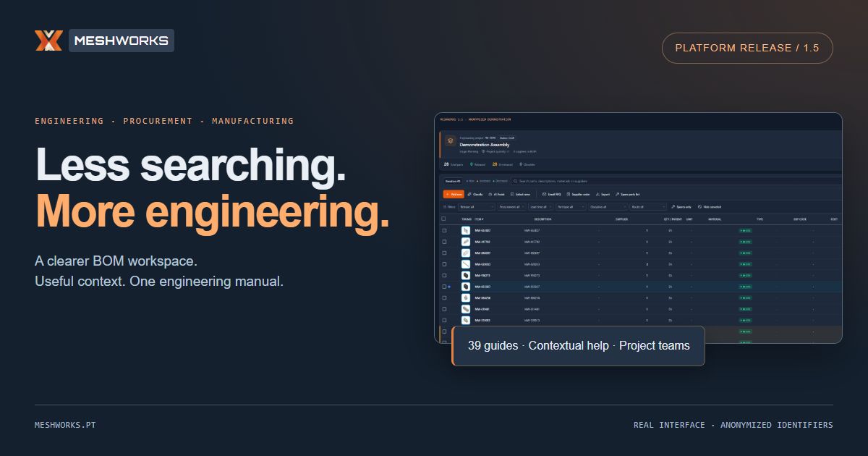Open the Platform Release / 1.5 pill
The height and width of the screenshot is (456, 868).
(x=747, y=48)
